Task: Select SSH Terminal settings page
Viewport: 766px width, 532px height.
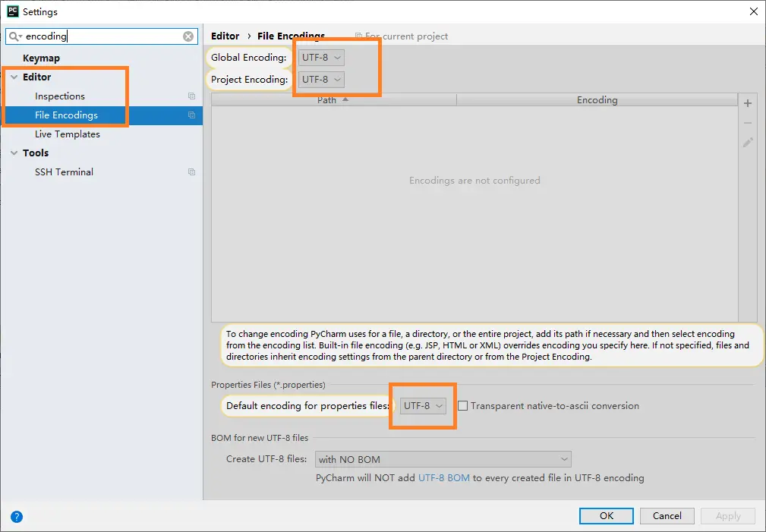Action: 64,172
